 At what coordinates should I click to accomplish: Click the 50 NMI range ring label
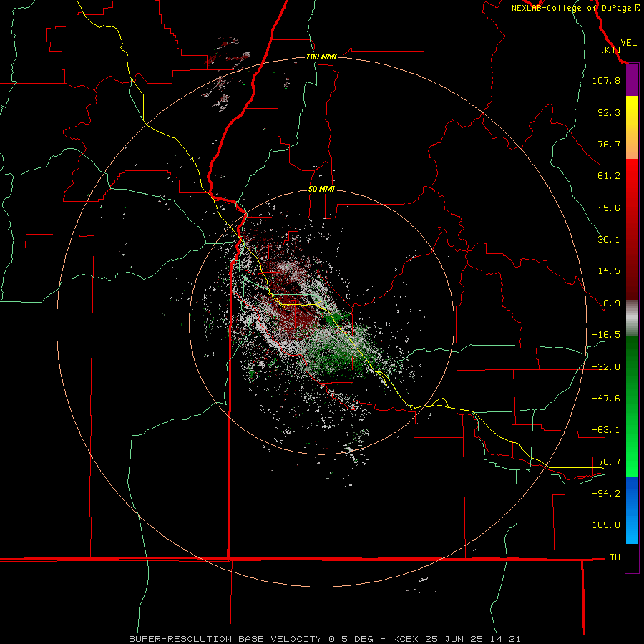pos(321,189)
